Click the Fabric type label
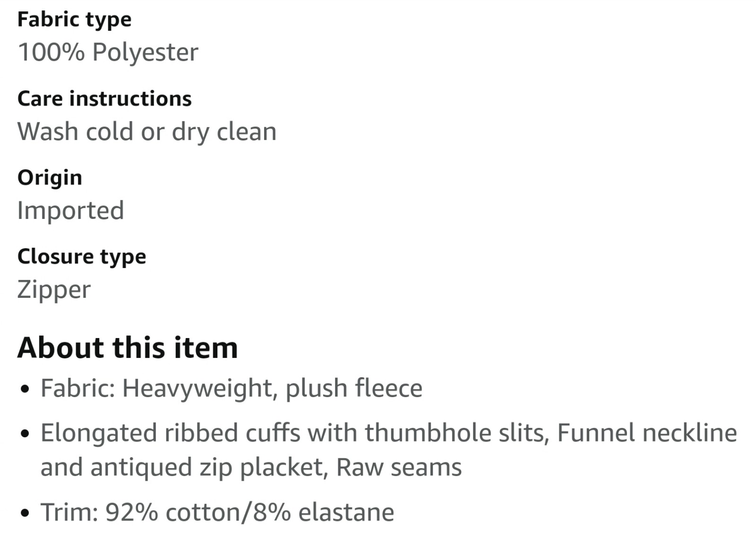Image resolution: width=756 pixels, height=547 pixels. tap(74, 20)
